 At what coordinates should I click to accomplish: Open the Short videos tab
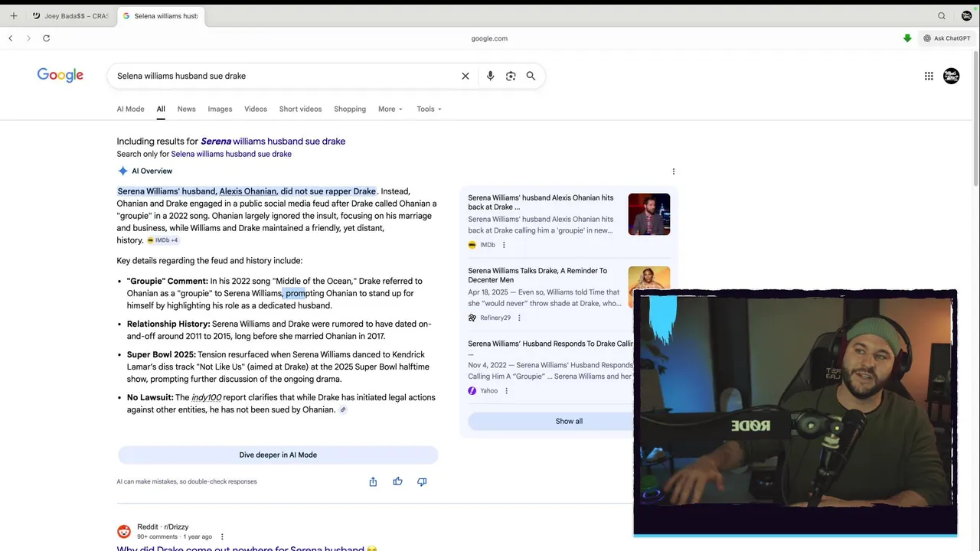(300, 109)
